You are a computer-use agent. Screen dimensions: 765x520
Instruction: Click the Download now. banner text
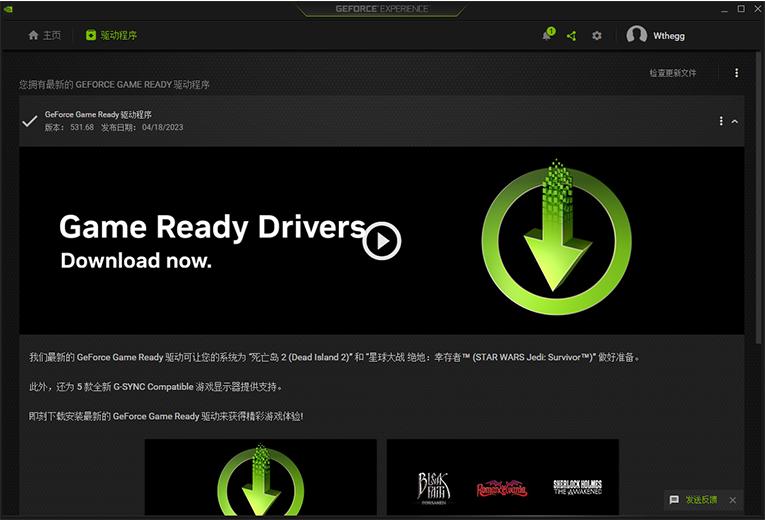coord(136,260)
